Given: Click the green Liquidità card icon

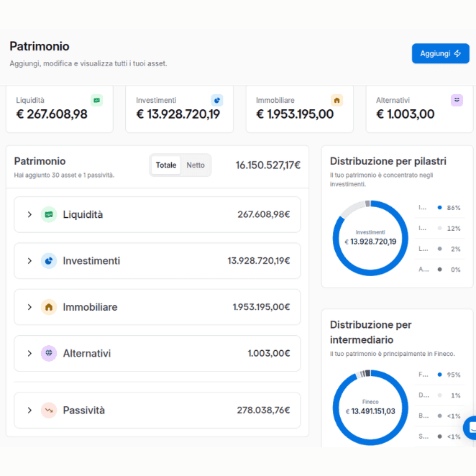Looking at the screenshot, I should tap(96, 100).
